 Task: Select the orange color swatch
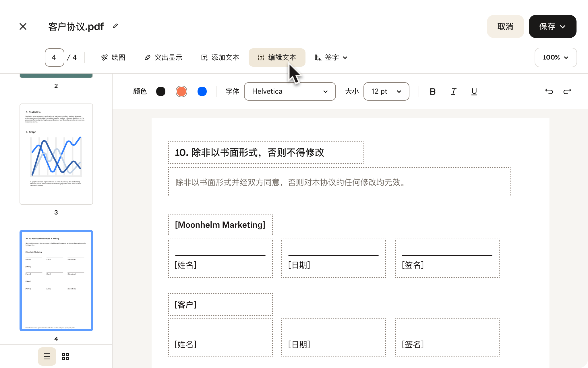click(x=181, y=92)
